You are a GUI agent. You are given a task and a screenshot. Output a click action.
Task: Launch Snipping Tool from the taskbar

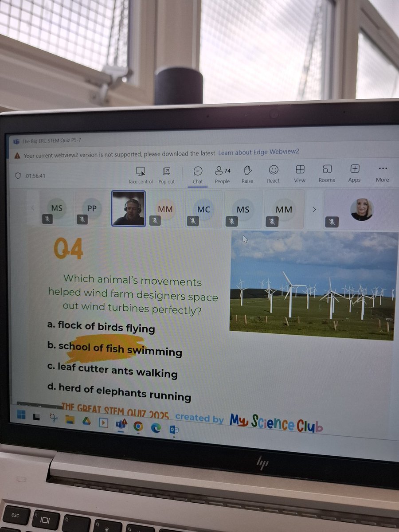tap(53, 418)
